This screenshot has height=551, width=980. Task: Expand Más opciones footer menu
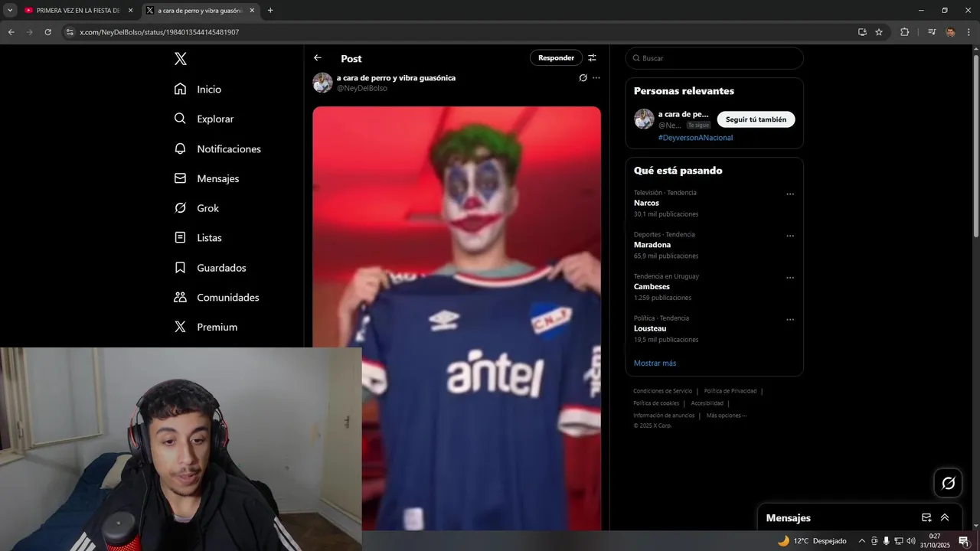click(x=726, y=416)
